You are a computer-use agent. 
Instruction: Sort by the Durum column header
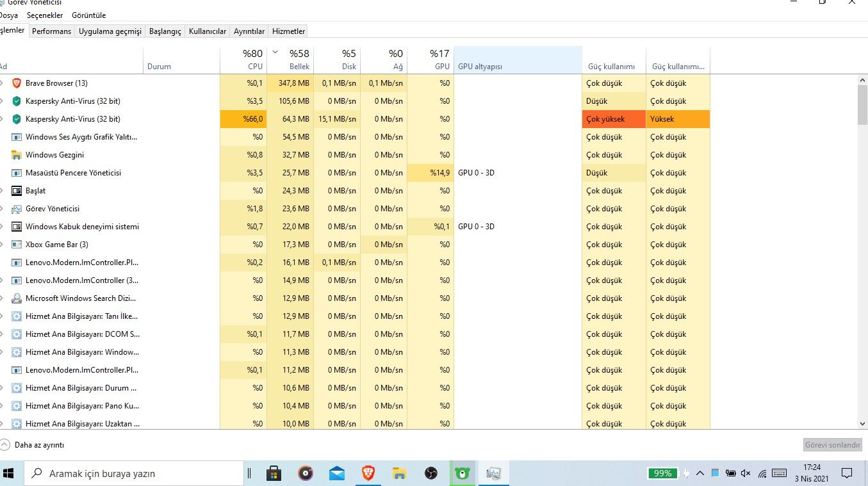click(181, 60)
